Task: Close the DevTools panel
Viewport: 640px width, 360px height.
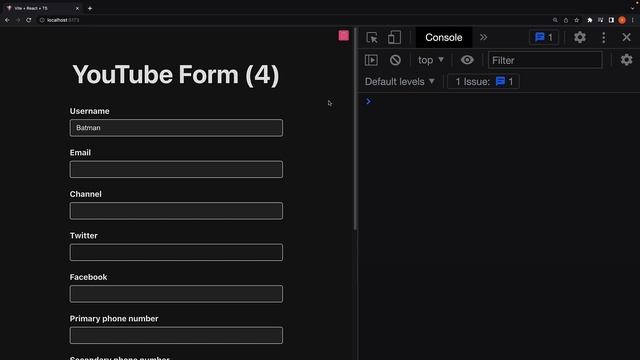Action: (x=627, y=38)
